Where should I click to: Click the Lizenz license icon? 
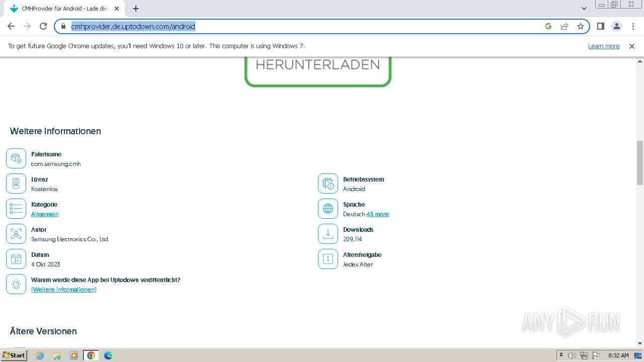(x=16, y=184)
